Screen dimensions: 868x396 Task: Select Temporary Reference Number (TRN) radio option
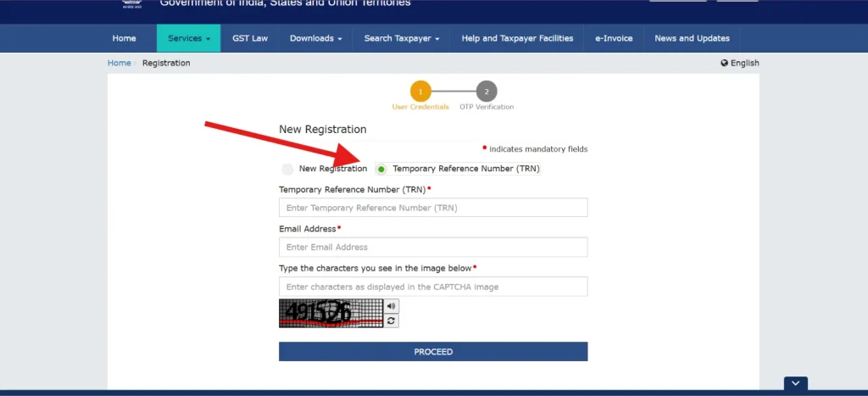click(x=381, y=169)
